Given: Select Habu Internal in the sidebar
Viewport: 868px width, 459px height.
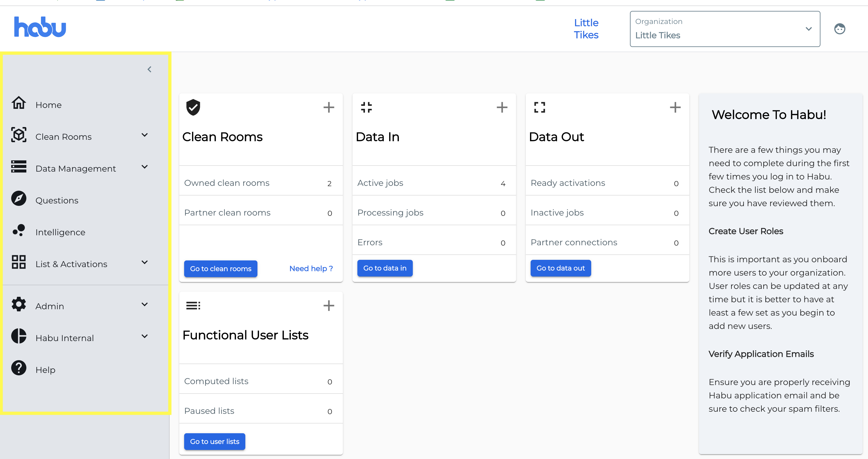Looking at the screenshot, I should (x=65, y=338).
